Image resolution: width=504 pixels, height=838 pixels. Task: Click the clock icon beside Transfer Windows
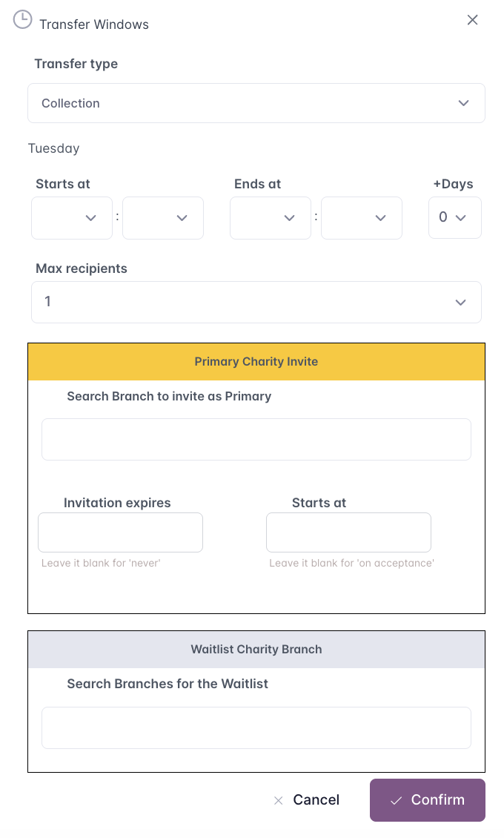[x=23, y=20]
